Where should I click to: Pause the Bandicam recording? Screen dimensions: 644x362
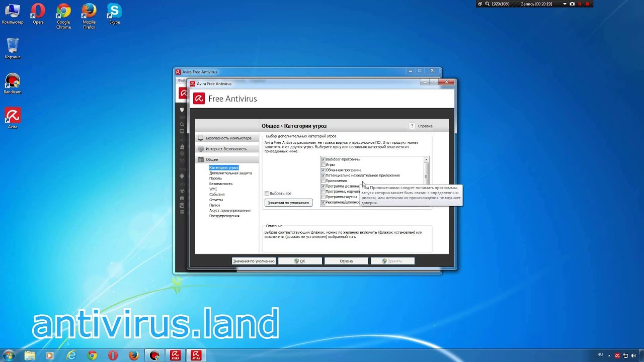pos(580,4)
